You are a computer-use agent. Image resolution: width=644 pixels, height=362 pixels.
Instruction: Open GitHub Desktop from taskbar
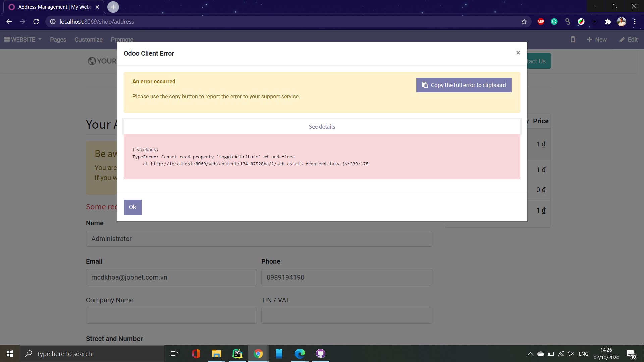point(321,354)
